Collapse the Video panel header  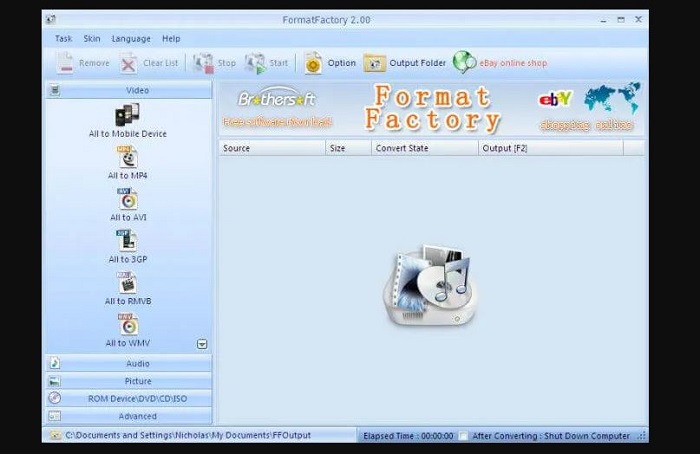point(129,90)
